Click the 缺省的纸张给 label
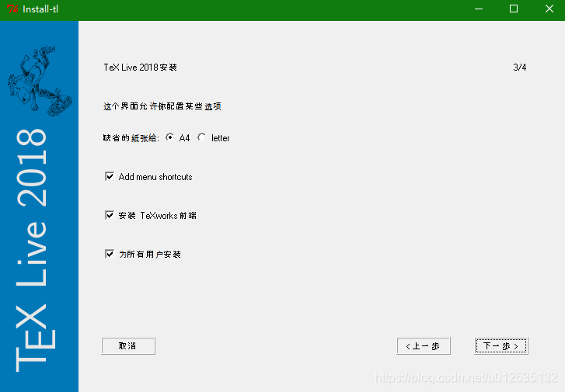 (x=131, y=138)
